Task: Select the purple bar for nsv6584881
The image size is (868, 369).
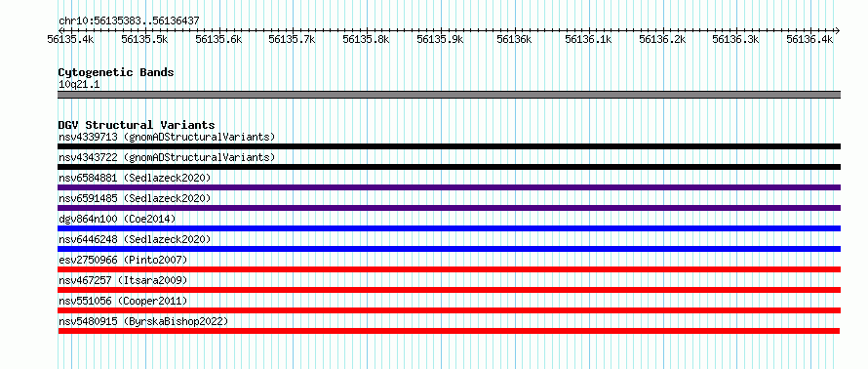Action: coord(449,187)
